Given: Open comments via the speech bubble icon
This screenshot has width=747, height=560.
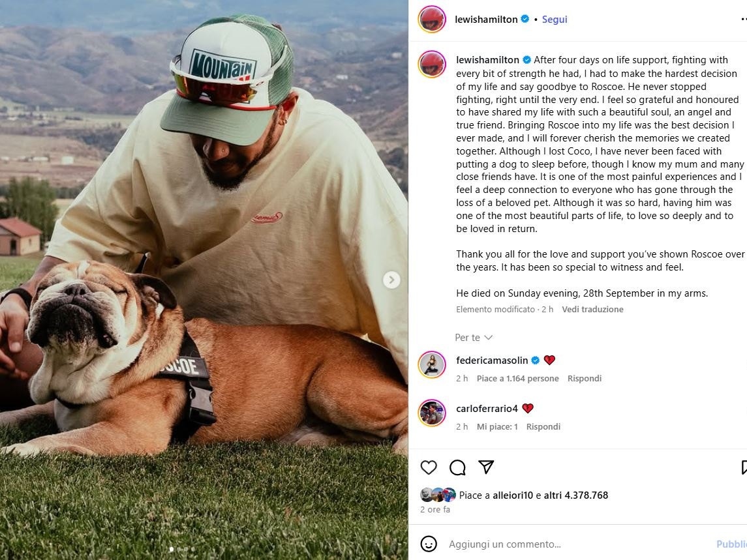Looking at the screenshot, I should tap(457, 467).
